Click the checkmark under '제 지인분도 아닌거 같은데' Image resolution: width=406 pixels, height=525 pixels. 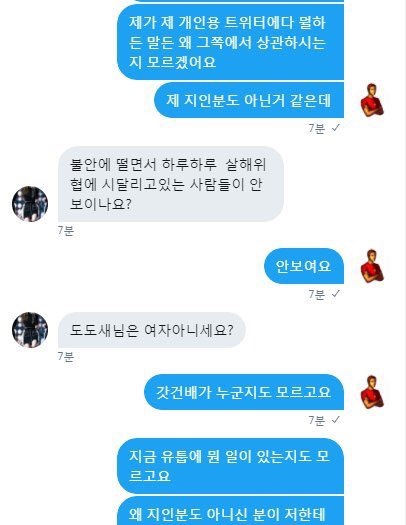coord(335,128)
